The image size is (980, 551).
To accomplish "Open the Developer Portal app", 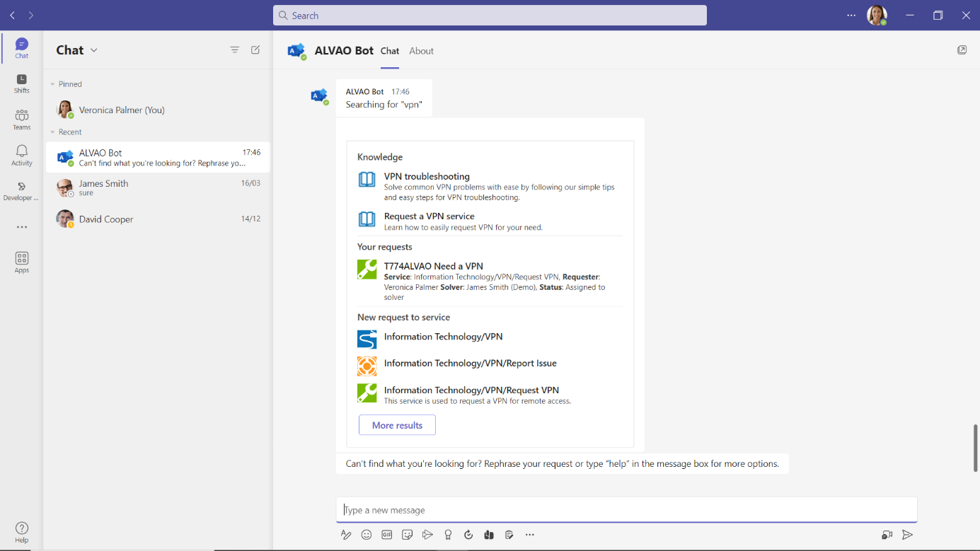I will pyautogui.click(x=21, y=191).
